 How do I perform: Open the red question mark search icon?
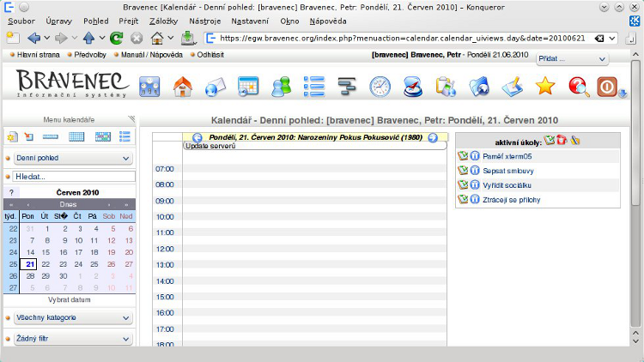[x=578, y=87]
